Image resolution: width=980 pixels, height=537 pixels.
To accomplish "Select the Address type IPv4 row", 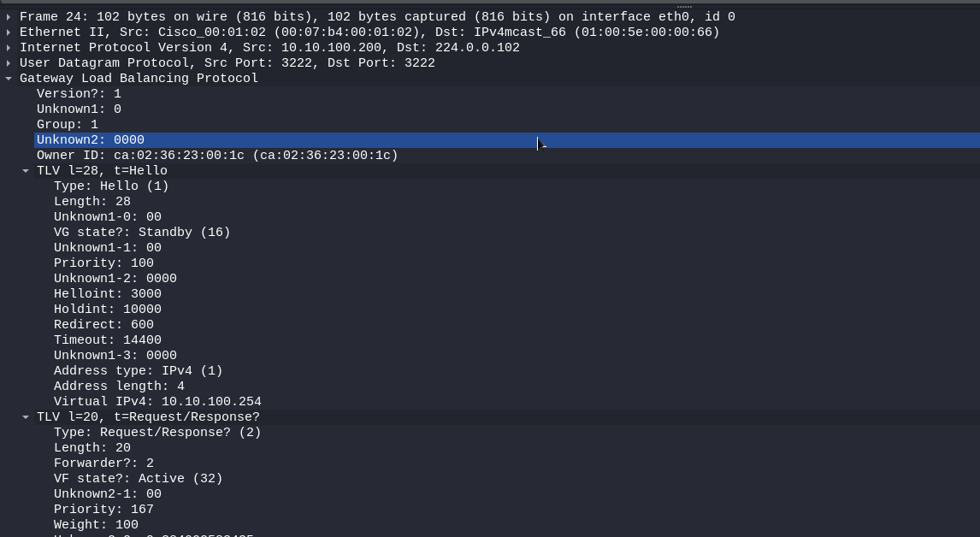I will (x=139, y=371).
